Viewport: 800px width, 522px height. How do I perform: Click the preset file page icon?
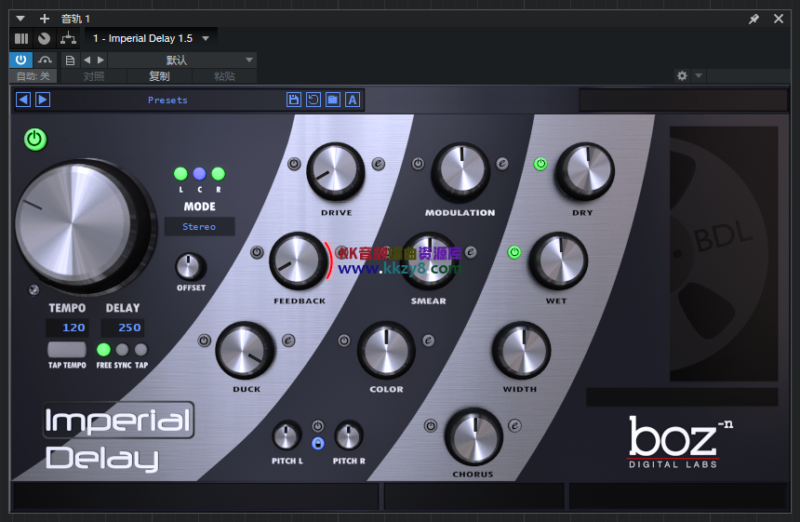[x=70, y=60]
